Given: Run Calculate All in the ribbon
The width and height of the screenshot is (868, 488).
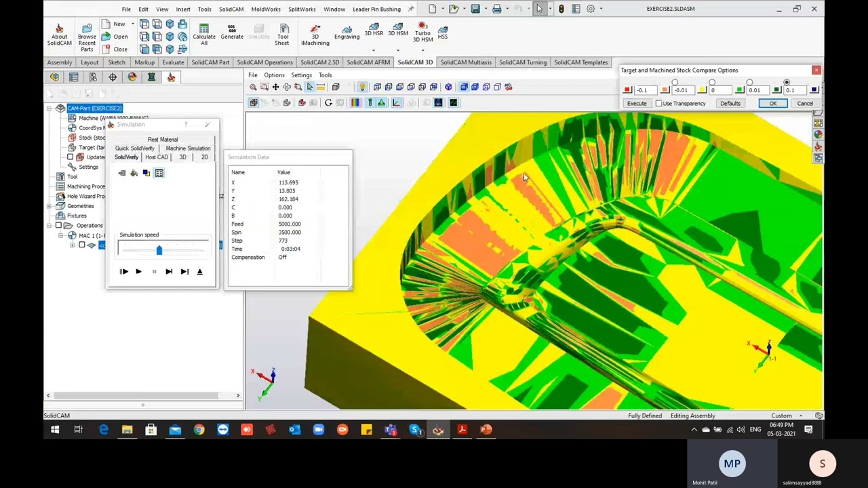Looking at the screenshot, I should coord(204,35).
